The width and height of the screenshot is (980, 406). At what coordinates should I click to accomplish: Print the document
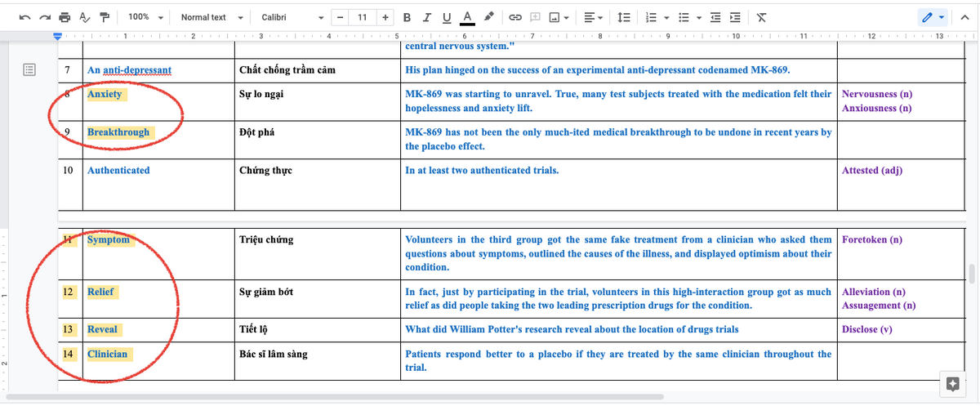[x=66, y=17]
